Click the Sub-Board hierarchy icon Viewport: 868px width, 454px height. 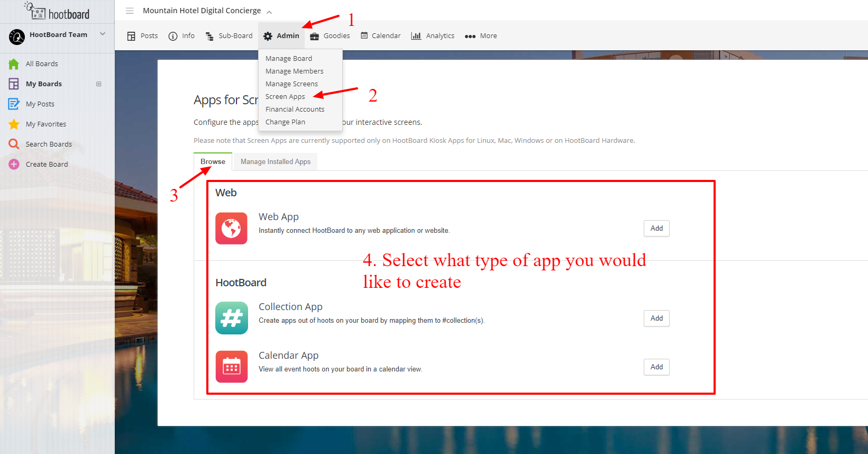(209, 36)
